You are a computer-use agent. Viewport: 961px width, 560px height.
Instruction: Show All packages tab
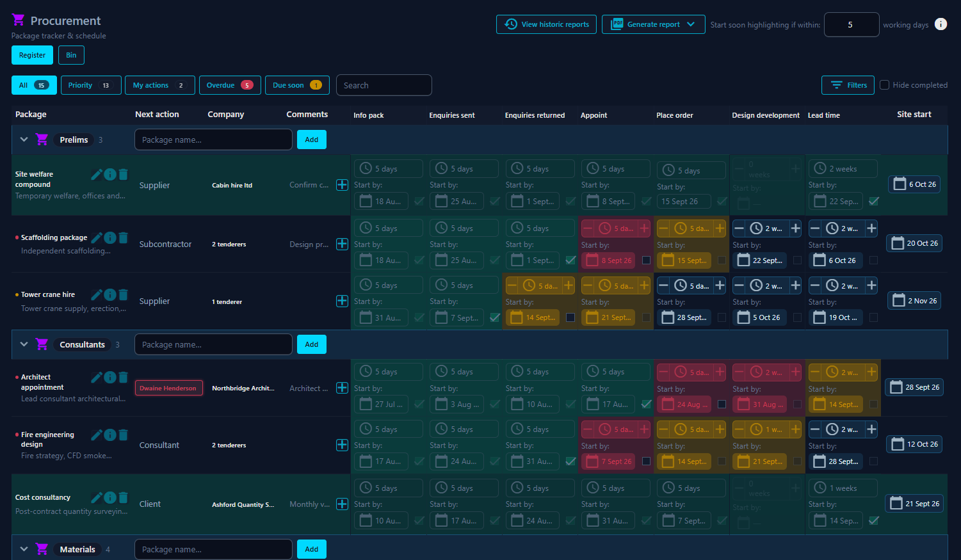coord(34,85)
